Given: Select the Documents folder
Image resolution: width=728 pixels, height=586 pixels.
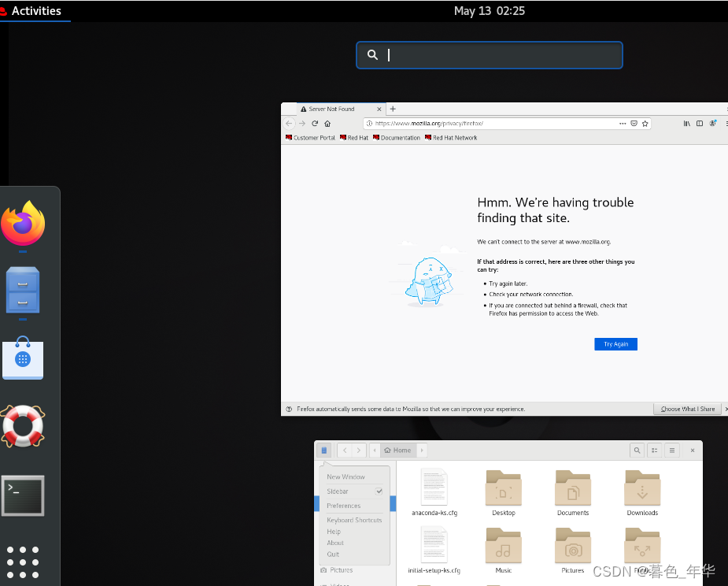Looking at the screenshot, I should coord(573,492).
